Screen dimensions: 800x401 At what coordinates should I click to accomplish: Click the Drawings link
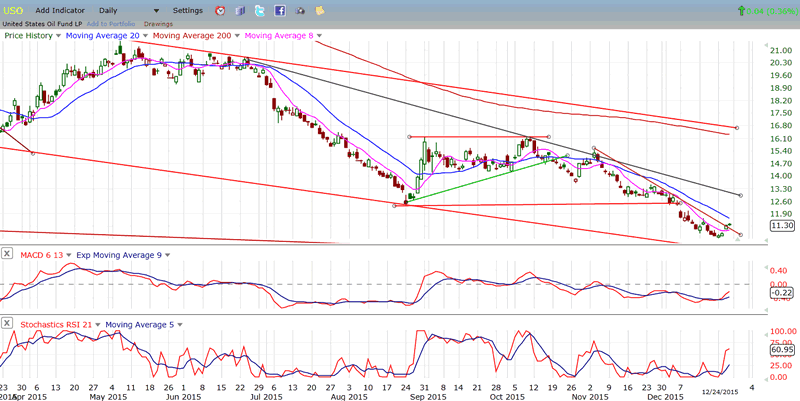point(158,23)
